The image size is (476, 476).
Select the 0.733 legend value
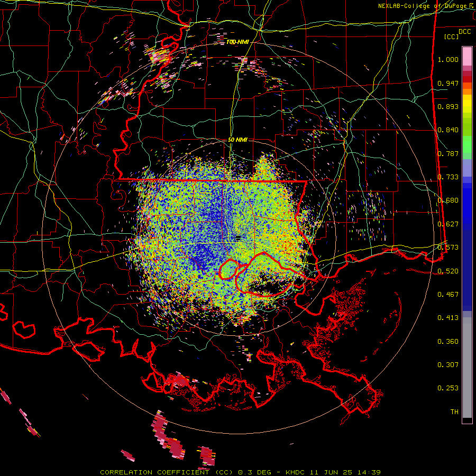tap(448, 177)
